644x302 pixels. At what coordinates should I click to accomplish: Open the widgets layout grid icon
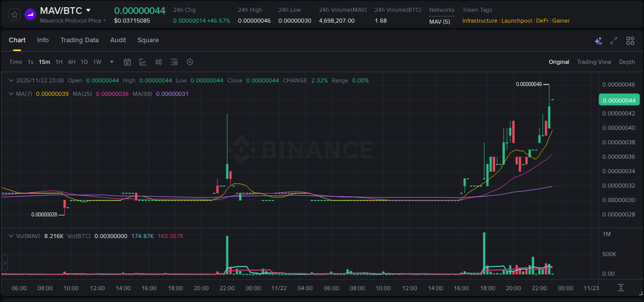(630, 40)
